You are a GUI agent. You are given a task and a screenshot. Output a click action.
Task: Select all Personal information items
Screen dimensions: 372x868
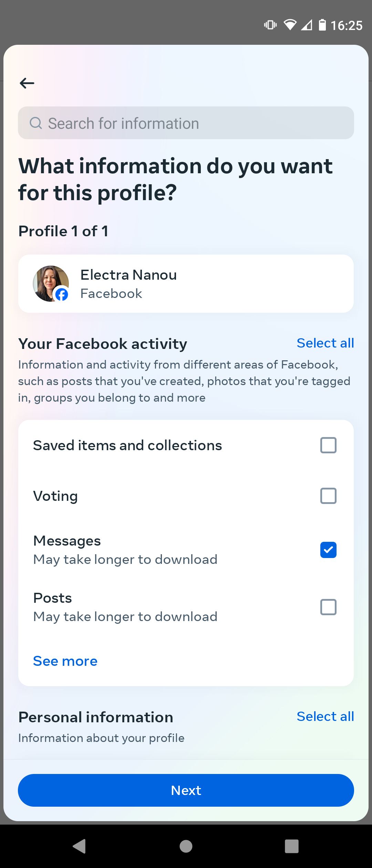pyautogui.click(x=325, y=716)
